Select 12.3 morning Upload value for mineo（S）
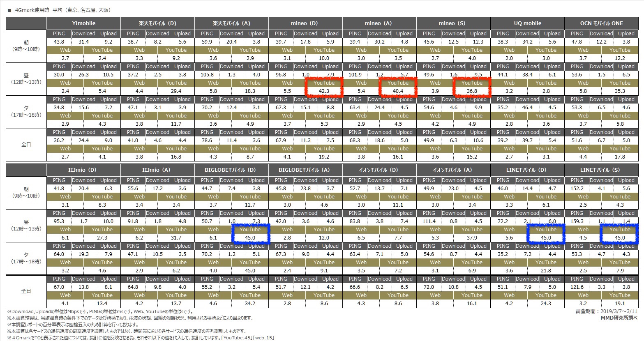The height and width of the screenshot is (341, 644). (x=478, y=42)
